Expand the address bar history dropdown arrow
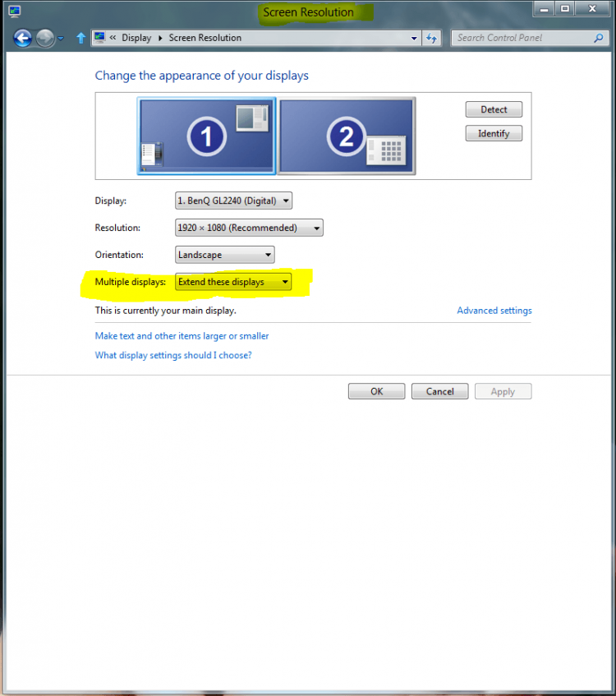This screenshot has height=696, width=616. (x=414, y=38)
